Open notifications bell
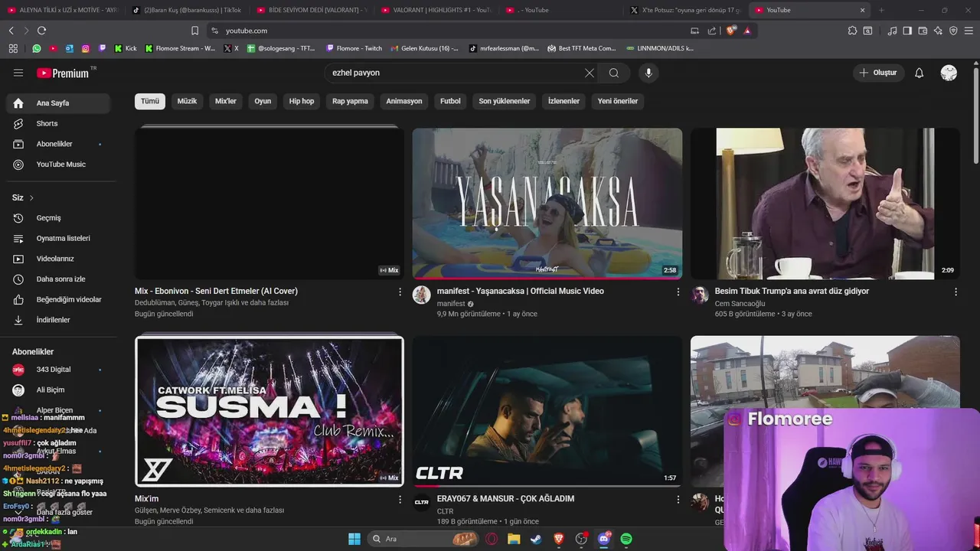The width and height of the screenshot is (980, 551). [920, 73]
